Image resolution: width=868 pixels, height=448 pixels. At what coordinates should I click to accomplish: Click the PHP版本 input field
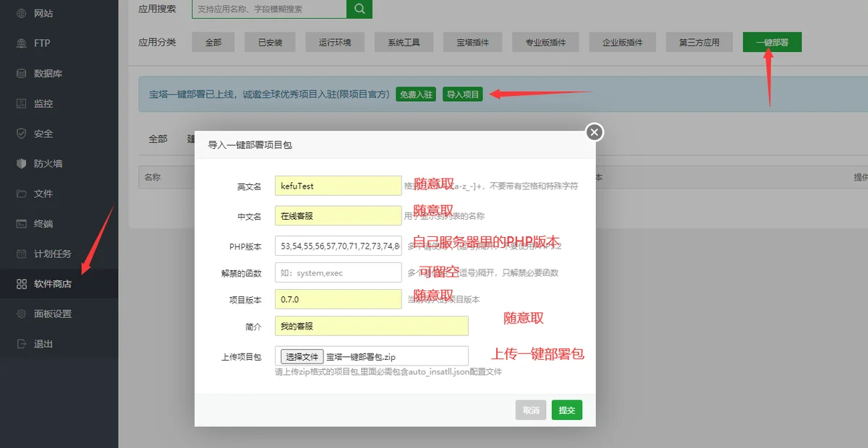338,246
